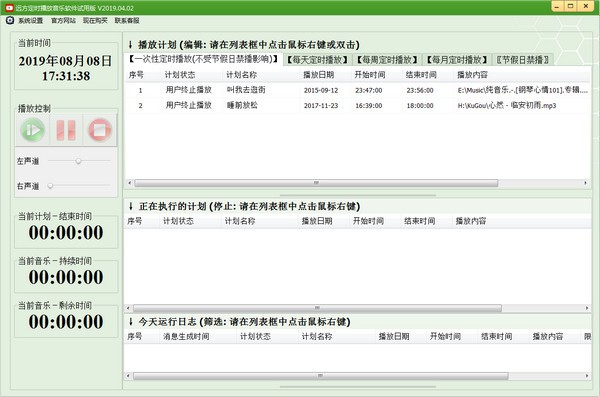
Task: Open the 官方网站 menu item
Action: (63, 21)
